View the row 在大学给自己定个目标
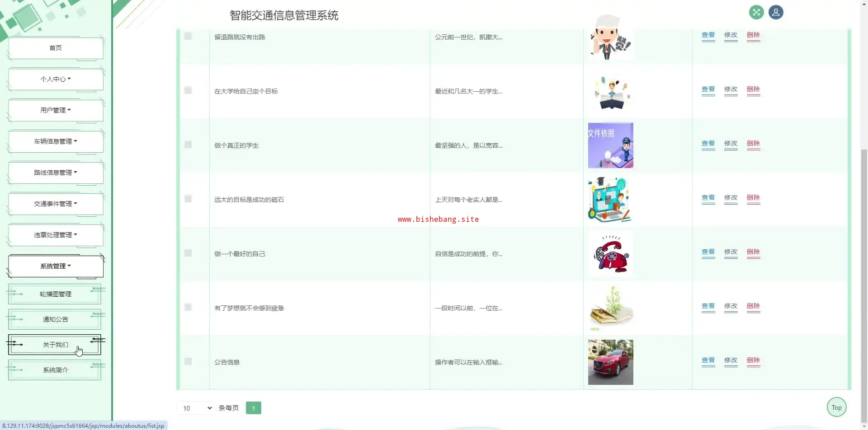Screen dimensions: 868x430 tap(708, 89)
